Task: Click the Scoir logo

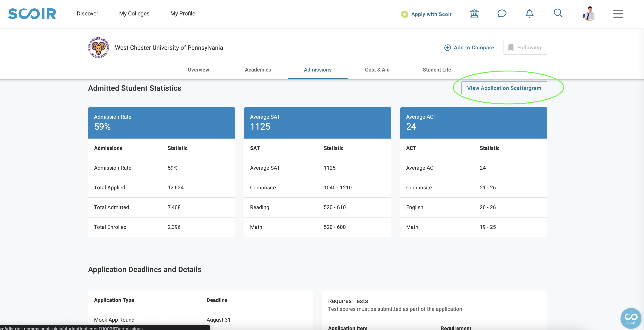Action: 32,14
